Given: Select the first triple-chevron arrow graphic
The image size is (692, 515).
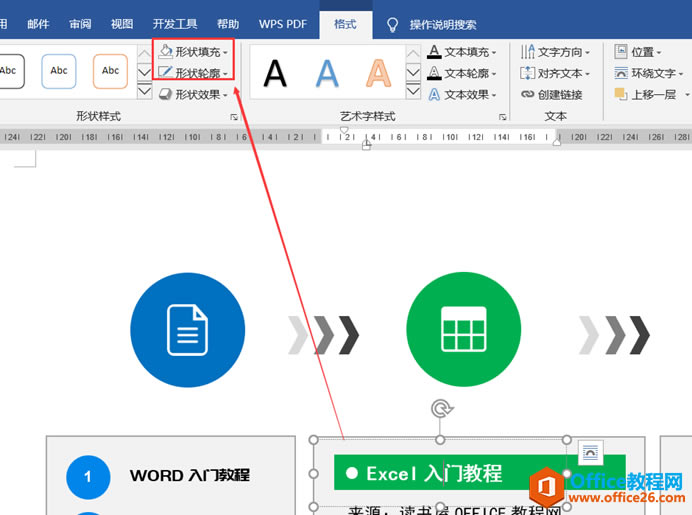Looking at the screenshot, I should pos(324,335).
